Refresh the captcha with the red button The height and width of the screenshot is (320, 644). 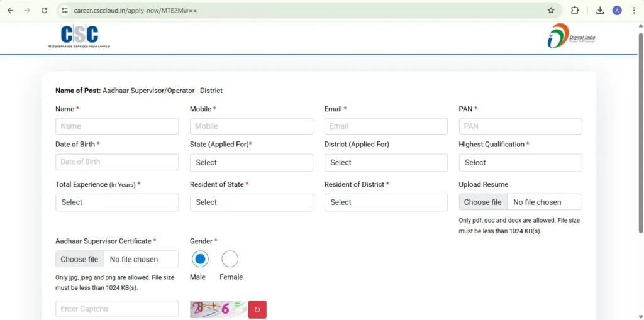[257, 309]
